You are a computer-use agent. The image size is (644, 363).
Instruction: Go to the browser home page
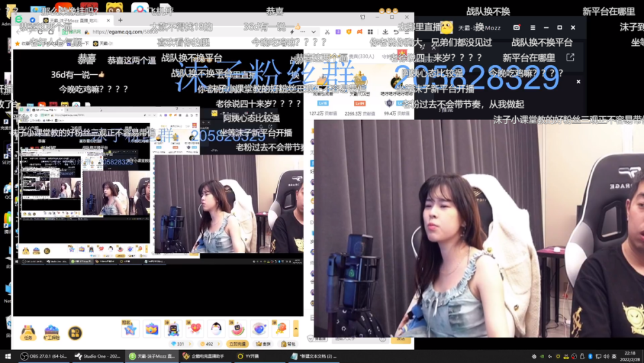[x=51, y=32]
